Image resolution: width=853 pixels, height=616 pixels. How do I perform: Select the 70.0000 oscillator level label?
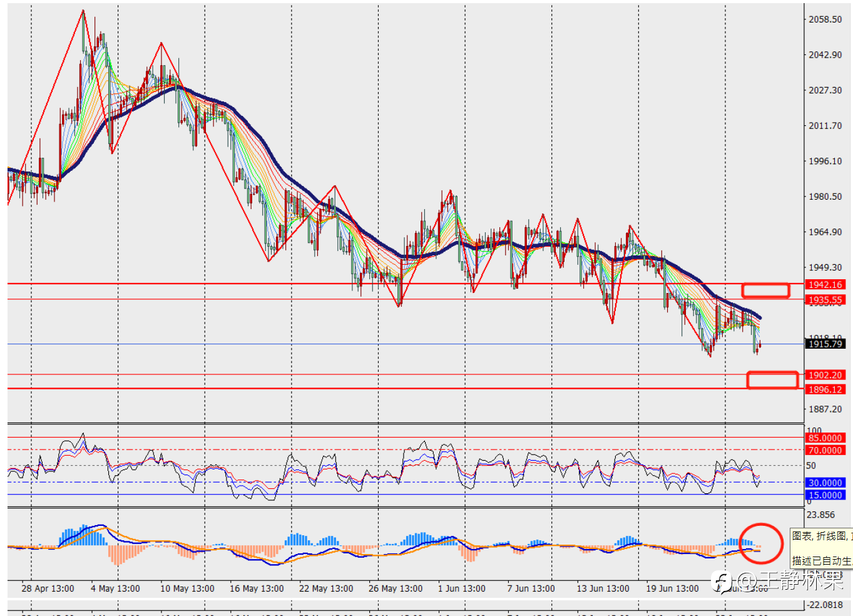[x=825, y=450]
